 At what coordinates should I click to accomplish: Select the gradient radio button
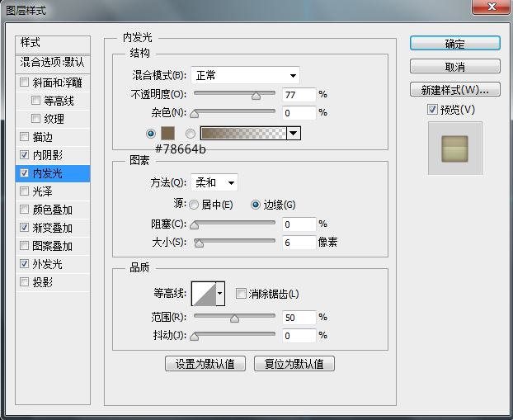tap(191, 134)
